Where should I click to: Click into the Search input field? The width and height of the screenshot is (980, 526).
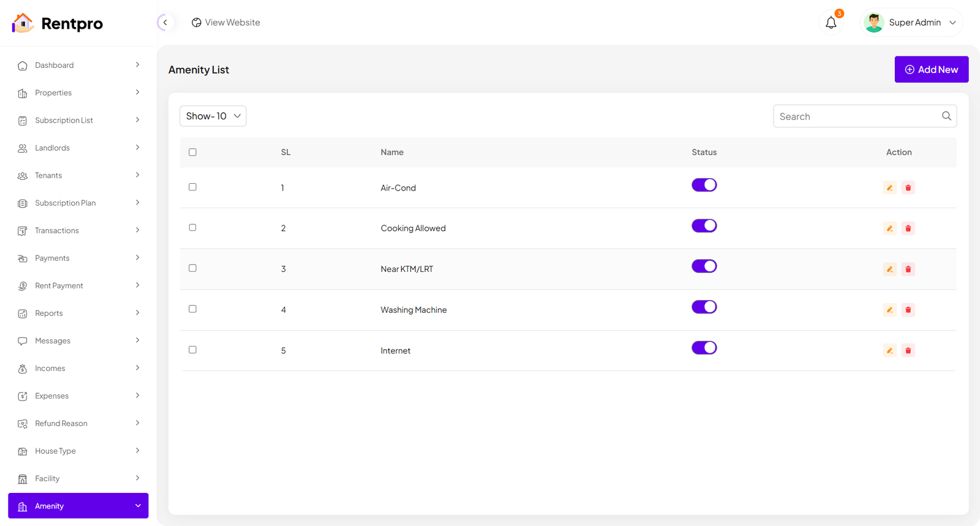coord(856,116)
